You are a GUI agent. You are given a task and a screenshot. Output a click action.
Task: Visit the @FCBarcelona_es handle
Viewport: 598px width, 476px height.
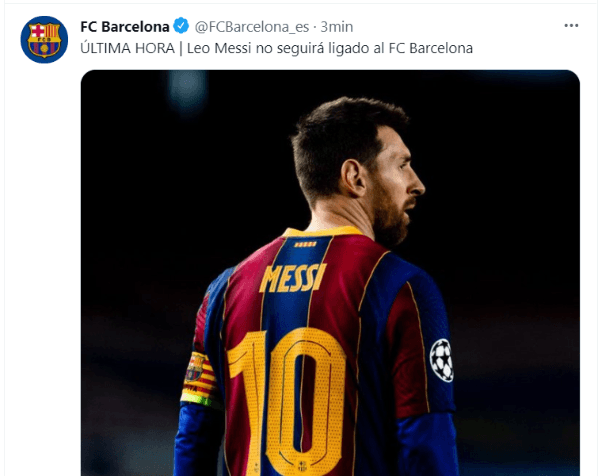(x=252, y=27)
